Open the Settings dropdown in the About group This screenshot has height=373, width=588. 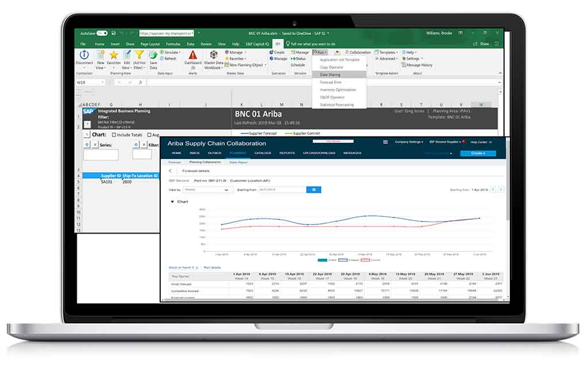pos(412,59)
